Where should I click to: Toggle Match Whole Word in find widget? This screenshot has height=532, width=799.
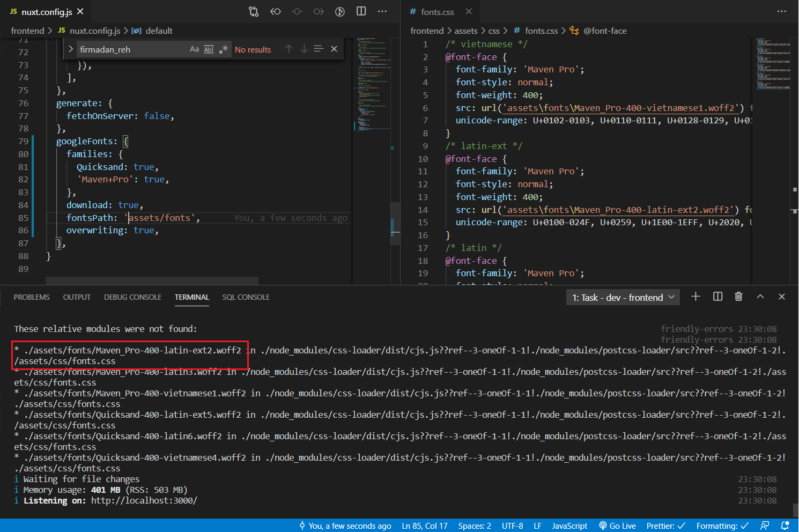coord(209,49)
